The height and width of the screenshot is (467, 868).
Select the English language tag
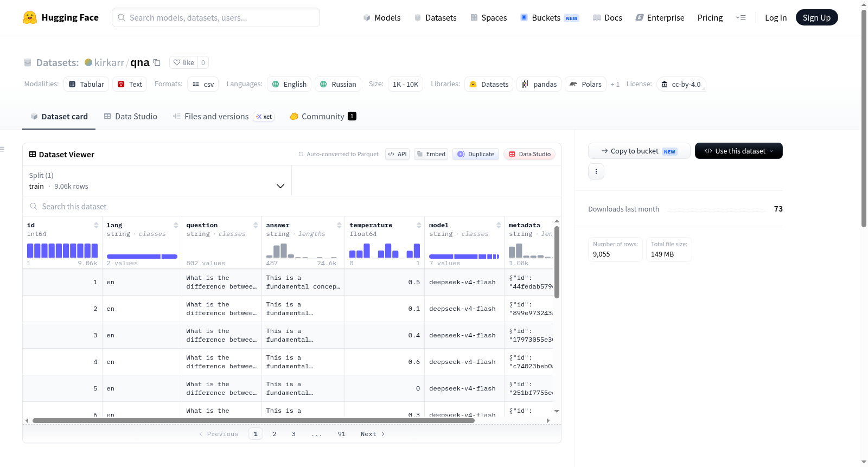(x=289, y=84)
